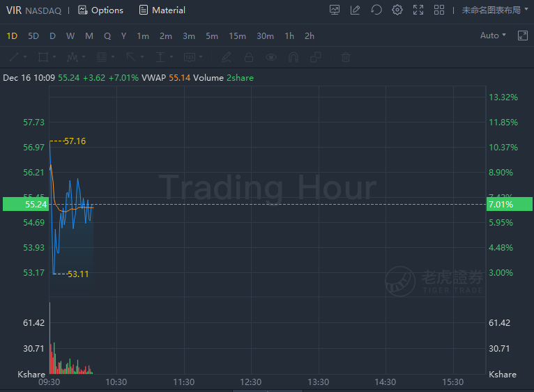Select the text label annotation tool

point(190,57)
